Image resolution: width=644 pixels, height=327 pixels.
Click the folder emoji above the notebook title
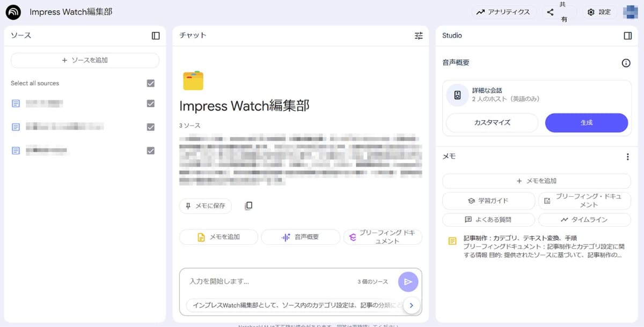pos(193,80)
